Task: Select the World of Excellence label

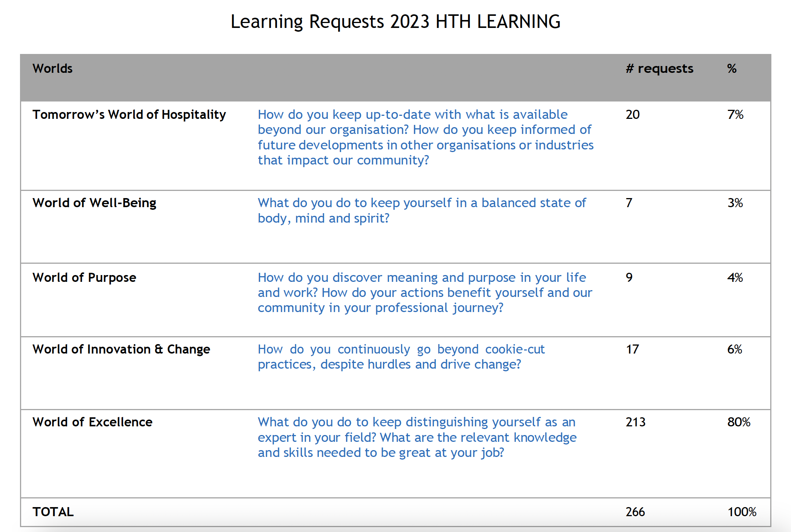Action: click(x=92, y=422)
